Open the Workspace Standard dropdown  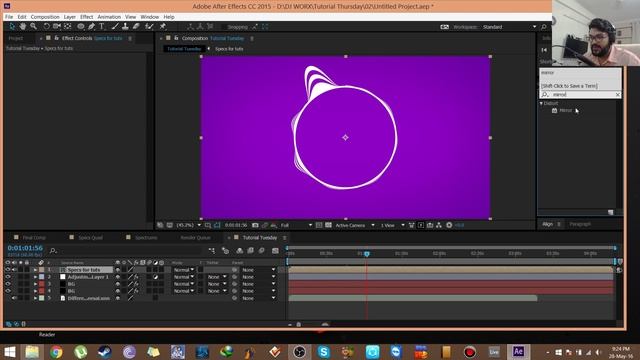pos(509,27)
